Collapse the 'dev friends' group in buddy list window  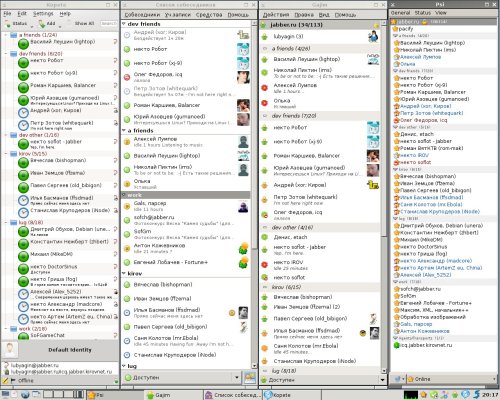tap(124, 24)
